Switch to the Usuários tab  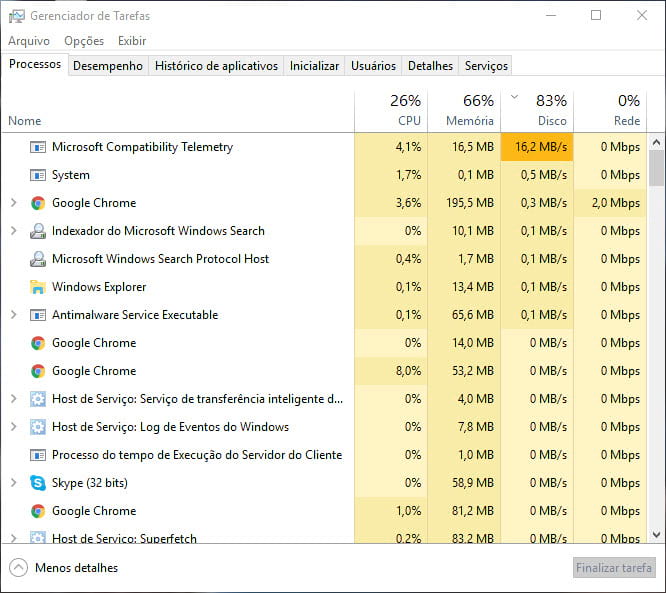click(373, 66)
